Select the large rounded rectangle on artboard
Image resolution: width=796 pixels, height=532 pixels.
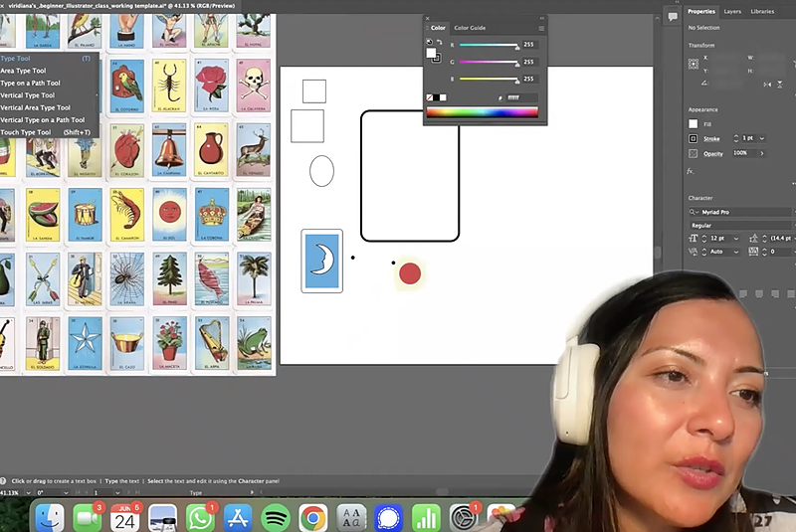[x=410, y=176]
